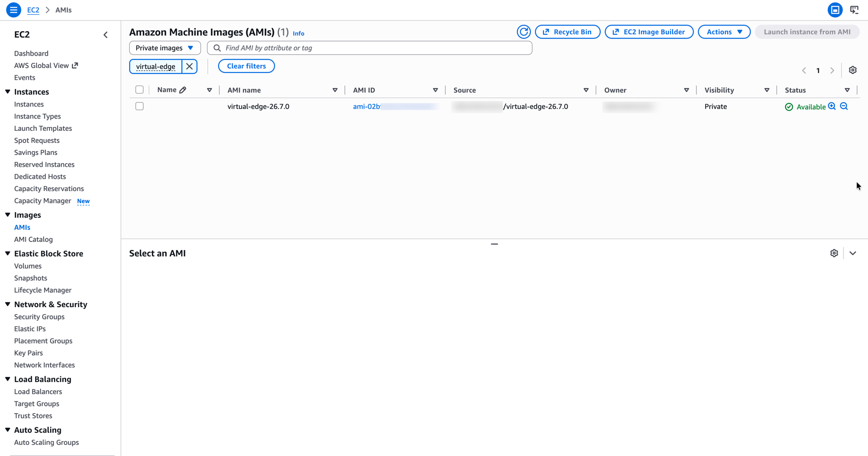
Task: Open Auto Scaling Groups in sidebar
Action: (46, 442)
